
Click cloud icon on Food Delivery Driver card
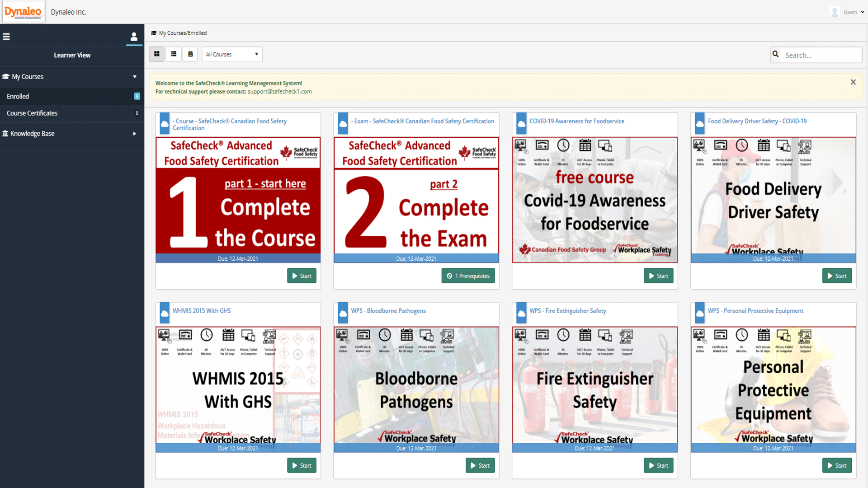click(x=700, y=123)
